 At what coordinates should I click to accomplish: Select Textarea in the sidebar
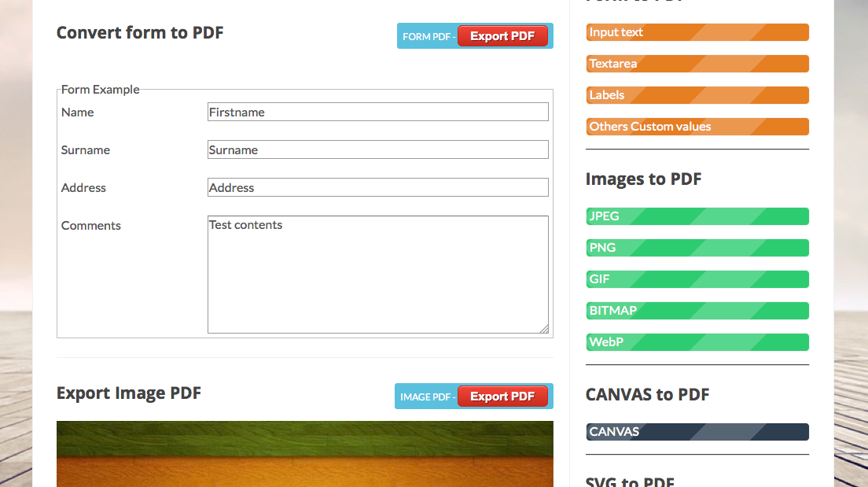[697, 63]
